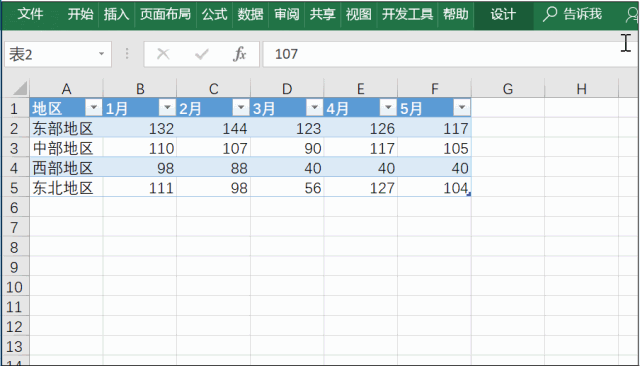Select column H header
This screenshot has width=640, height=366.
581,89
